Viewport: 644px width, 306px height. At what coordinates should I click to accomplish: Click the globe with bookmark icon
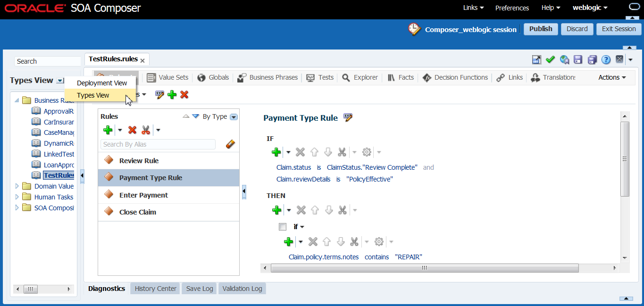coord(564,60)
